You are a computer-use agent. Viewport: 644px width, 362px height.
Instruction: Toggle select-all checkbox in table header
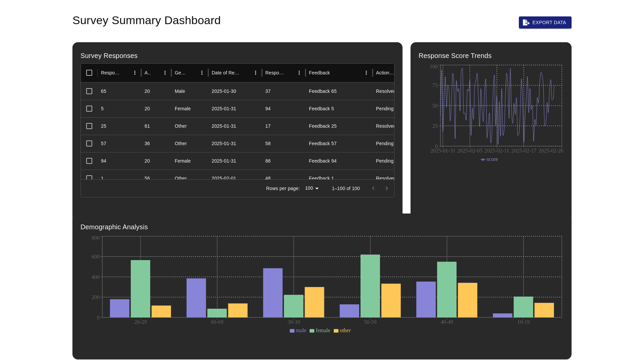coord(89,73)
